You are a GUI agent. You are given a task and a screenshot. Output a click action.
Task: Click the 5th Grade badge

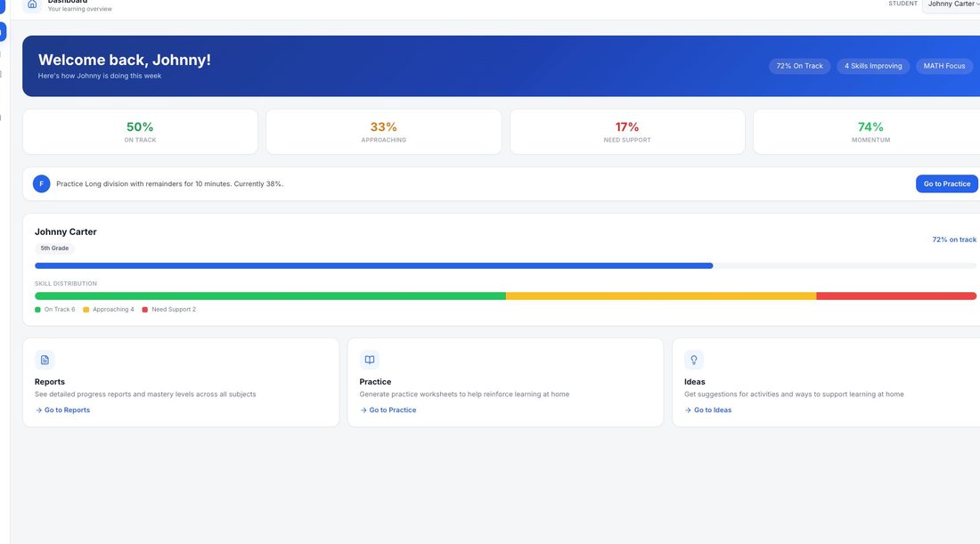(54, 248)
